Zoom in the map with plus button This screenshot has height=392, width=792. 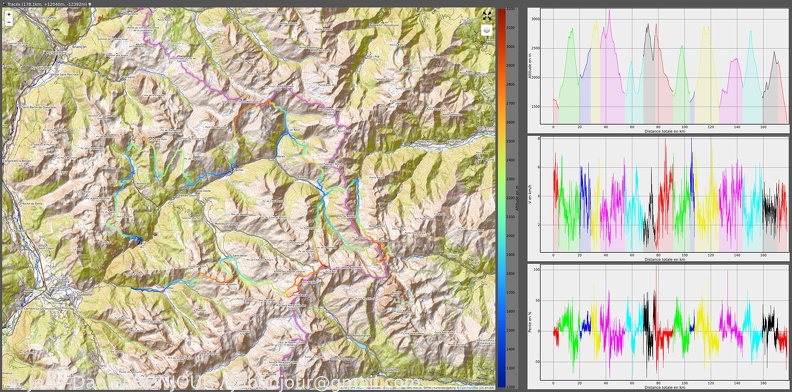9,15
